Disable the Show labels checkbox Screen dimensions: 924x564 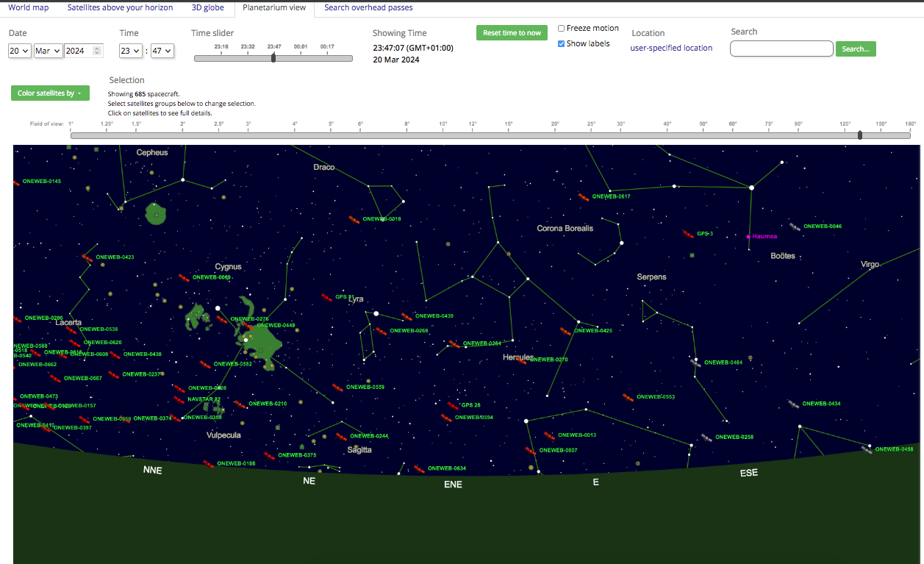[562, 44]
